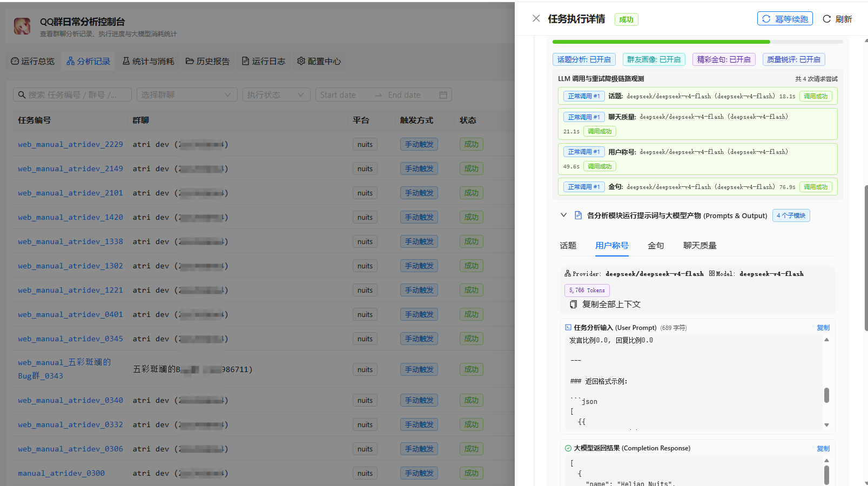
Task: Open task manual_atridev_0300
Action: (x=61, y=473)
